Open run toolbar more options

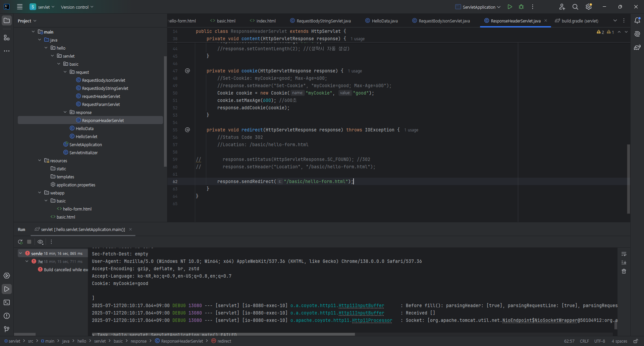tap(51, 242)
